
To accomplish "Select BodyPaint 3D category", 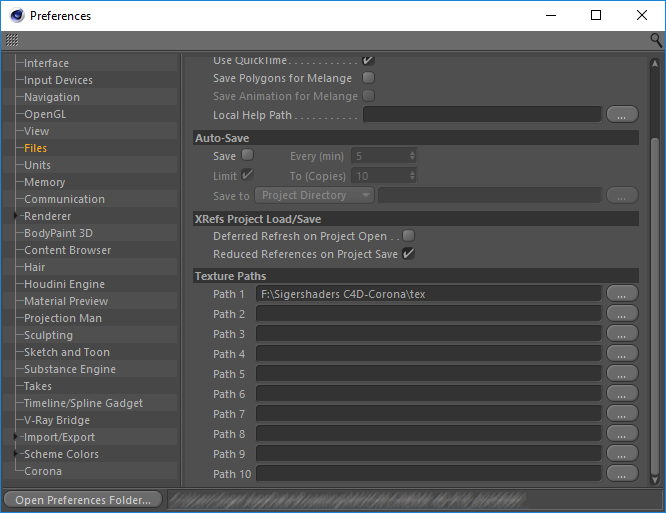I will point(58,233).
